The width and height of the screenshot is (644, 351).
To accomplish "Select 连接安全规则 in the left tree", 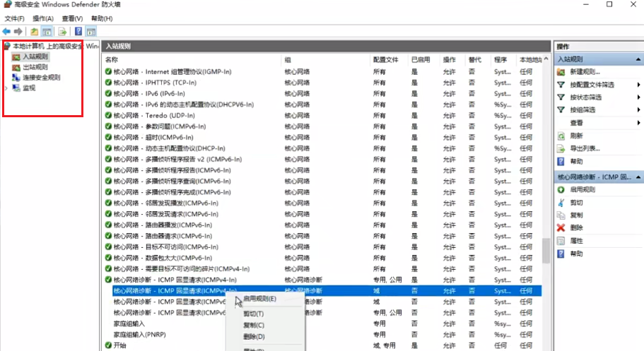I will [42, 77].
